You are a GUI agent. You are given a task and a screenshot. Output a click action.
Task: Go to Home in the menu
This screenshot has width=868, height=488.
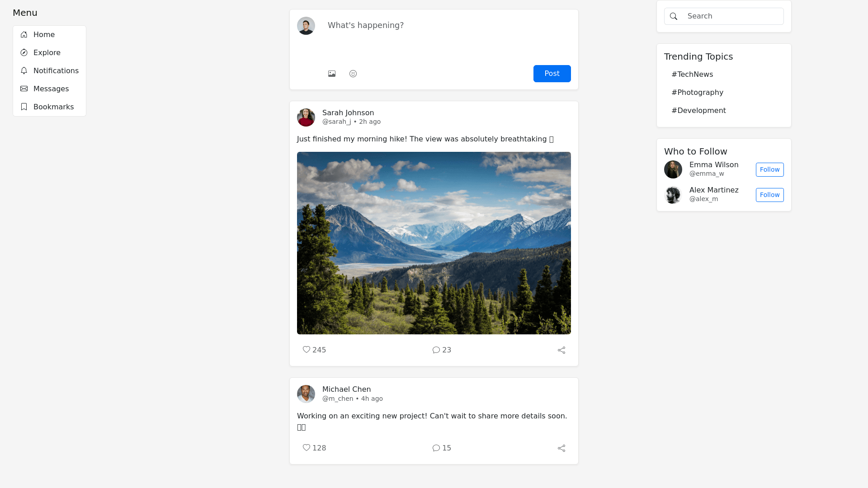coord(44,35)
